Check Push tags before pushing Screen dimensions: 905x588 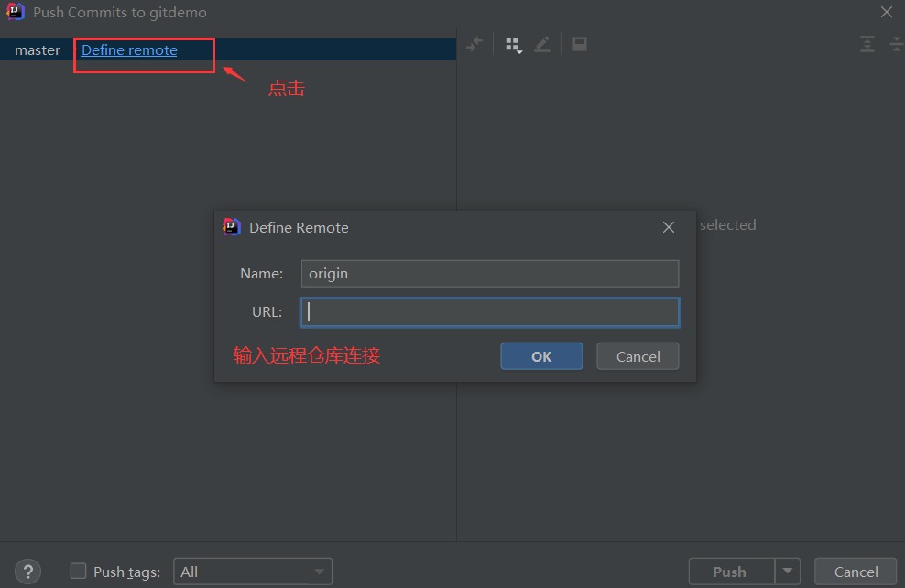[x=78, y=571]
